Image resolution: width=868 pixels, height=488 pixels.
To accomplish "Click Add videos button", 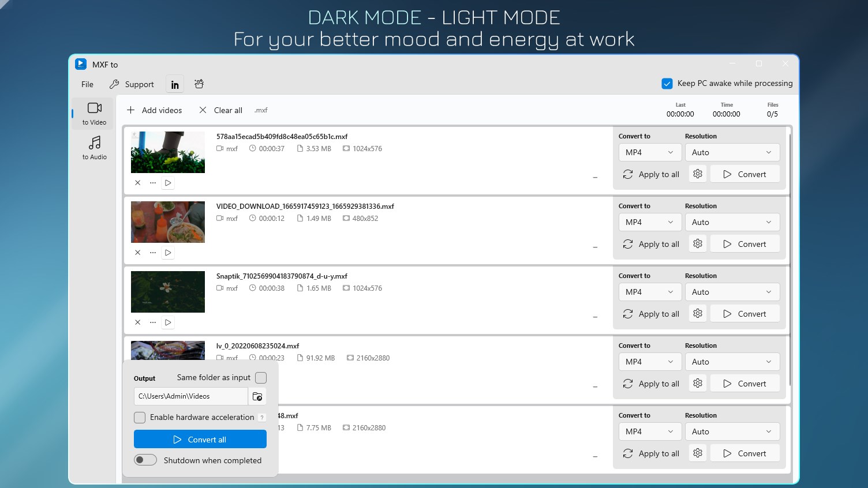I will (155, 110).
